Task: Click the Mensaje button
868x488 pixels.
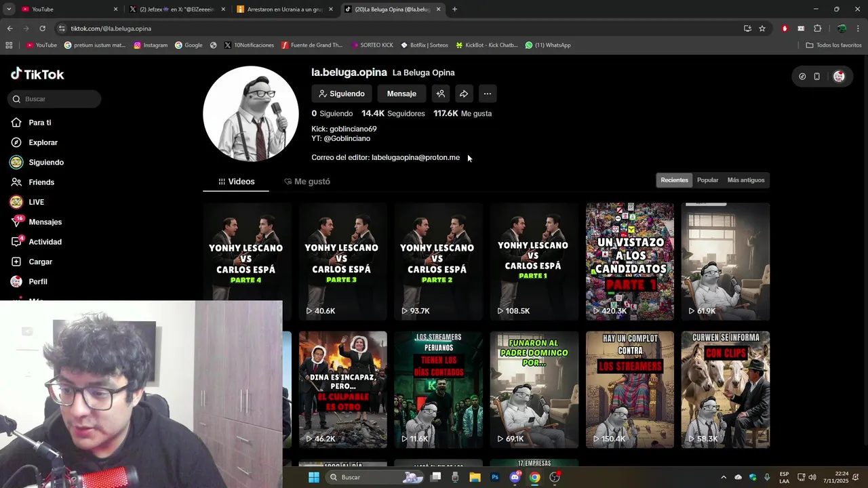Action: coord(401,94)
